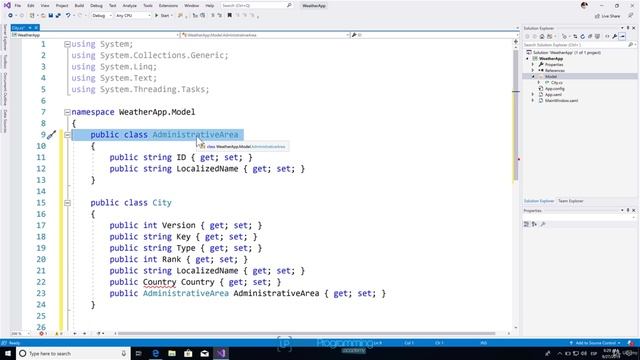This screenshot has width=640, height=360.
Task: Select MainWindow.xaml in Solution Explorer
Action: [x=561, y=100]
